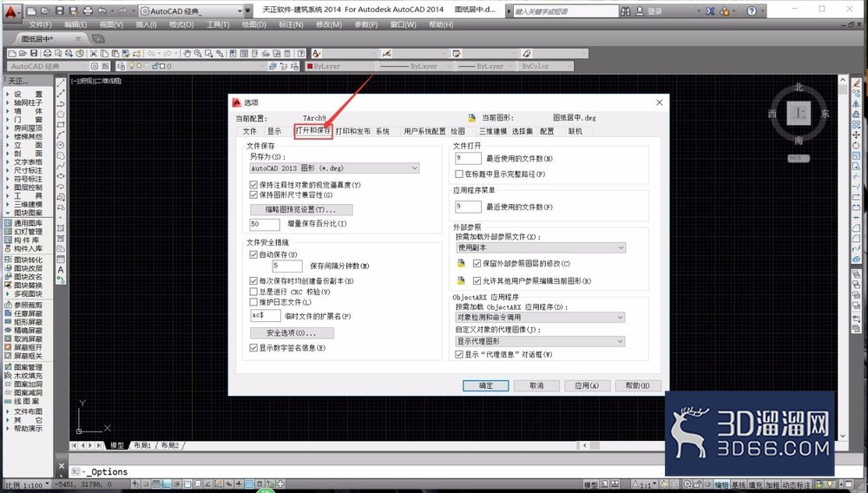This screenshot has height=493, width=868.
Task: Activate the Pan hand tool
Action: coord(187,54)
